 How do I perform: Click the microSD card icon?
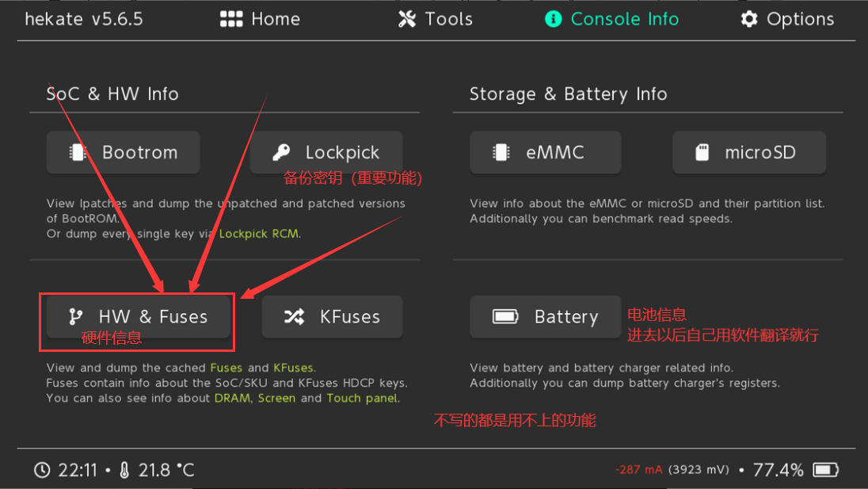click(x=702, y=153)
